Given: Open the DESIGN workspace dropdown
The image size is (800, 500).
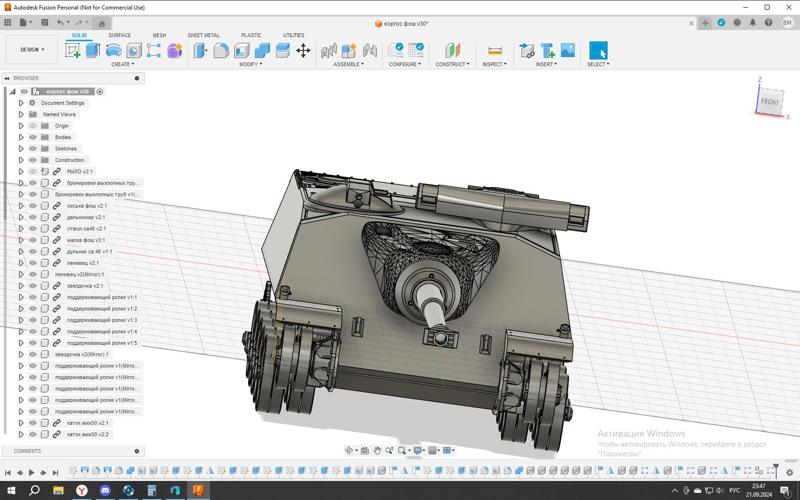Looking at the screenshot, I should (32, 49).
